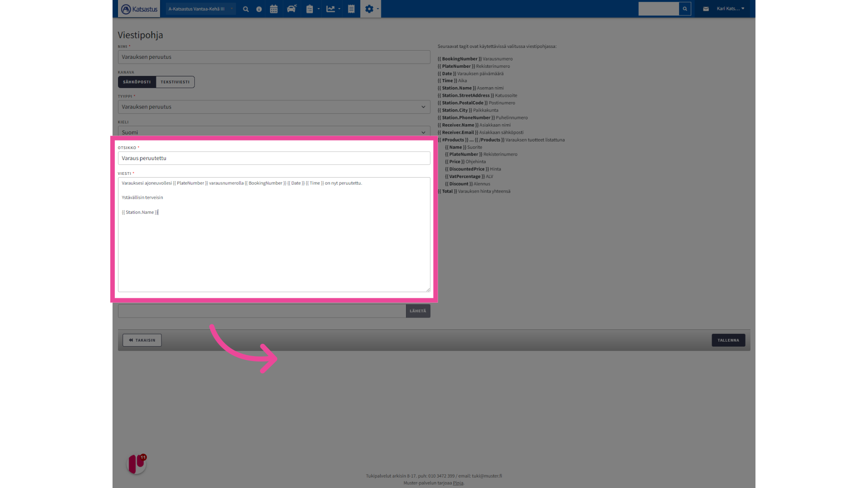Focus the Otsikko subject field

tap(274, 158)
